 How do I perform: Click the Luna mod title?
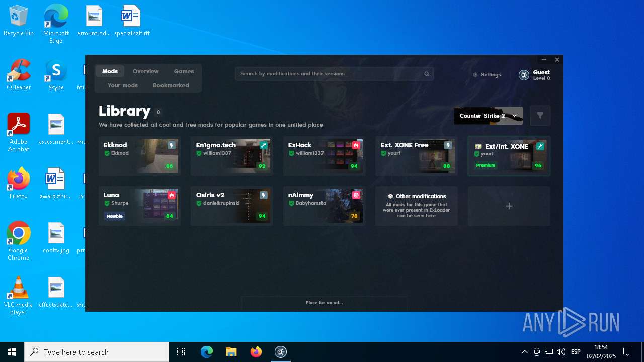pos(111,195)
